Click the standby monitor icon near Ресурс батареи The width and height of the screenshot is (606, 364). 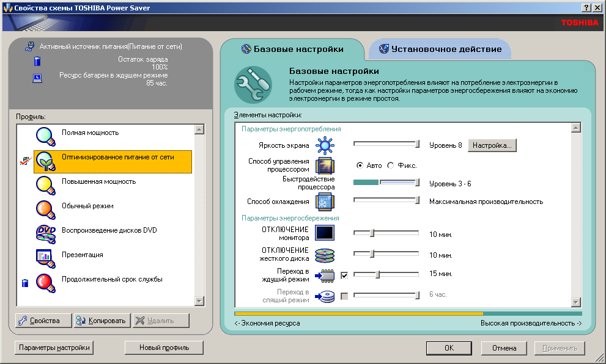point(37,78)
